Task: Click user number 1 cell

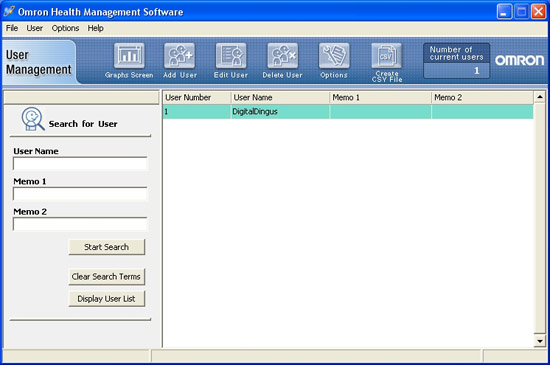Action: [197, 112]
